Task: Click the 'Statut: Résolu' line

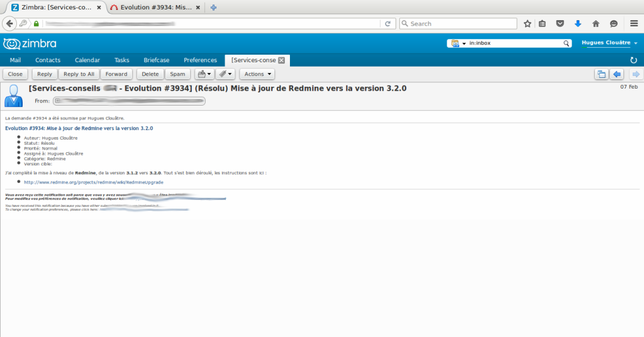Action: (x=39, y=143)
